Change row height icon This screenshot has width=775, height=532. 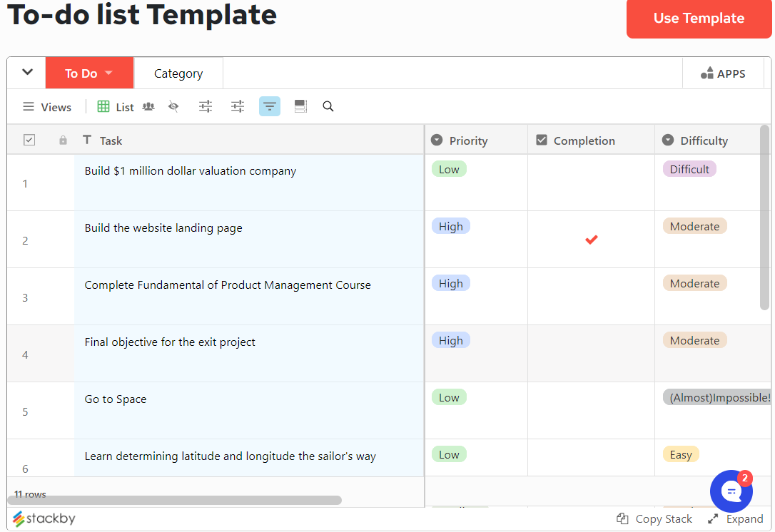click(x=300, y=106)
